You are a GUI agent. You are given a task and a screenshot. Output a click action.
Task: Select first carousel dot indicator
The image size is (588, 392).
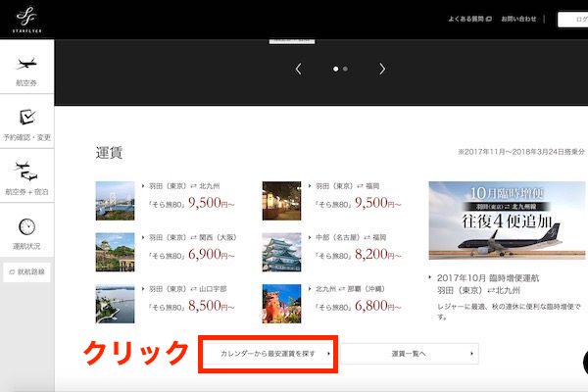point(335,69)
